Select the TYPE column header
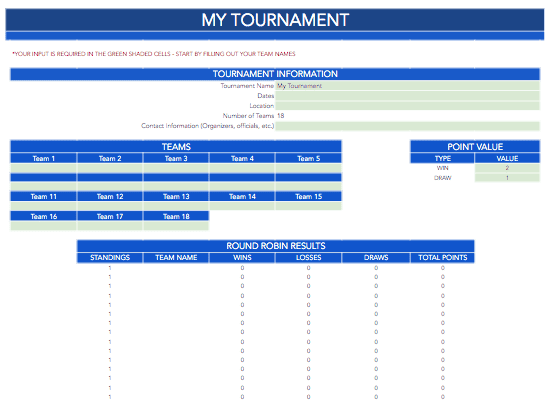 click(x=443, y=158)
